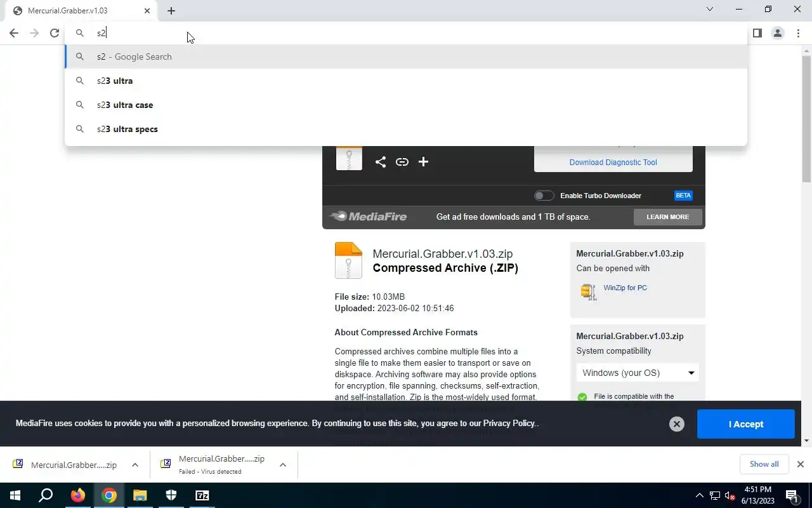Choose the 's23 ultra' suggestion

406,81
